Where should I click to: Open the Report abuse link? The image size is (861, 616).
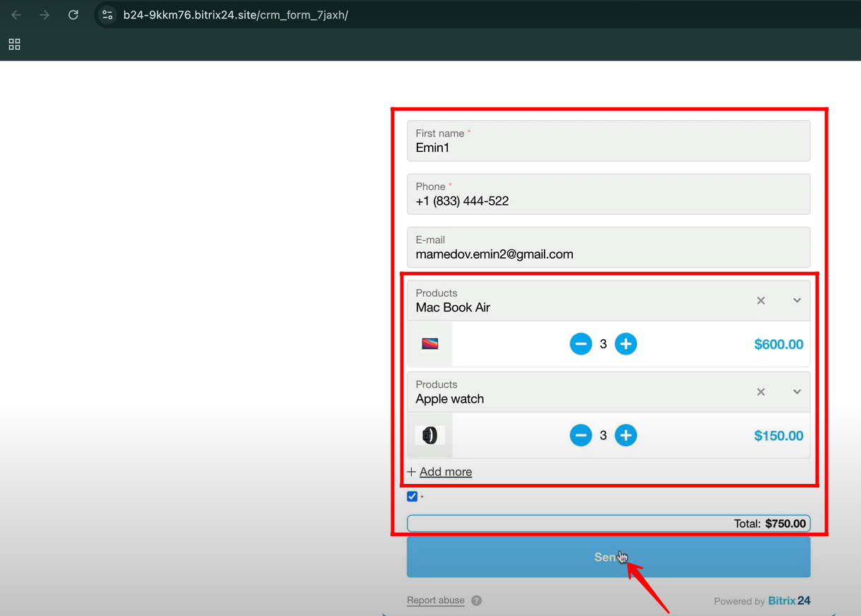point(436,600)
